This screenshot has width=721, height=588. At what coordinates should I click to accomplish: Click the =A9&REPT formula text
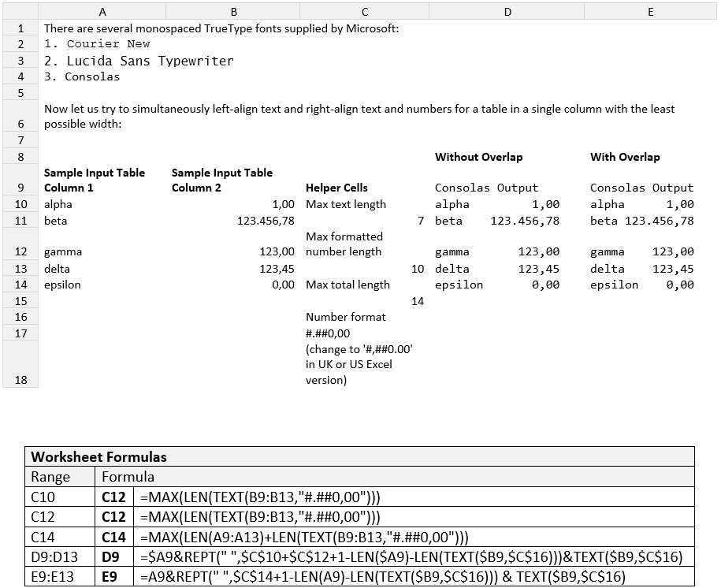383,576
